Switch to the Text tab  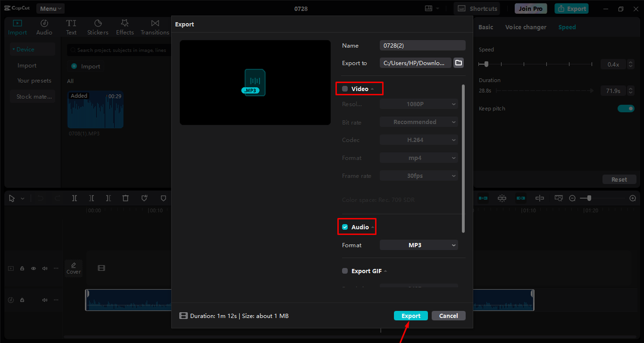tap(71, 27)
